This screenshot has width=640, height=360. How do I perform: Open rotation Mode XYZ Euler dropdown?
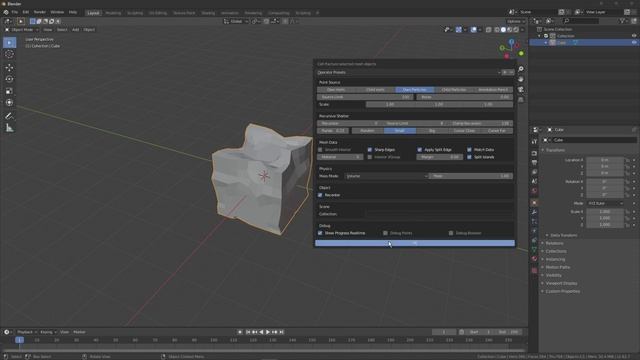pos(605,203)
